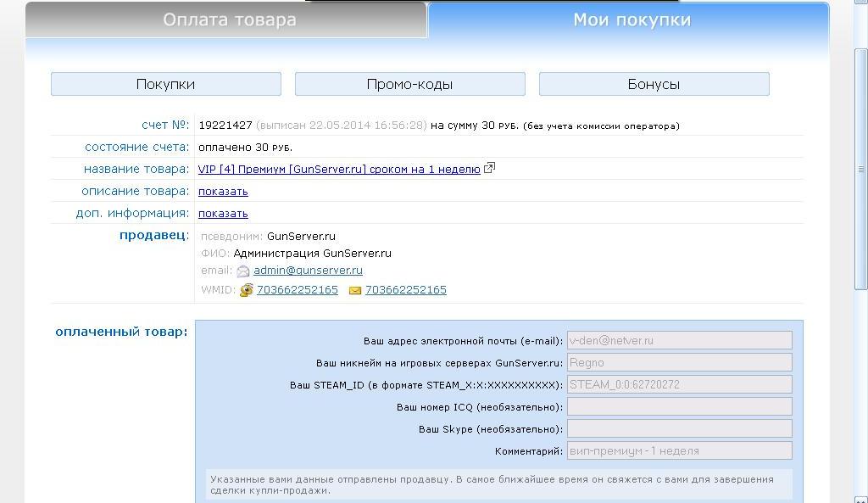Open the Мои покупки tab
Image resolution: width=868 pixels, height=503 pixels.
coord(632,20)
